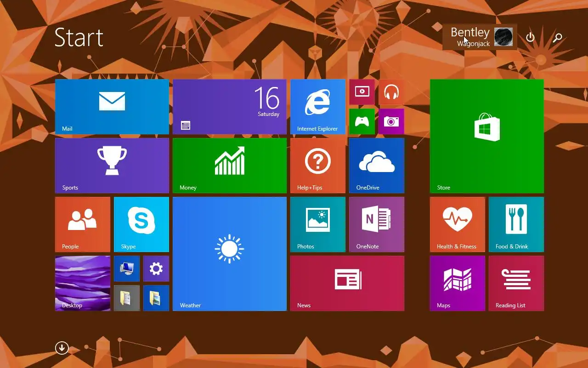Image resolution: width=588 pixels, height=368 pixels.
Task: Open the Documents folder tile
Action: coord(127,298)
